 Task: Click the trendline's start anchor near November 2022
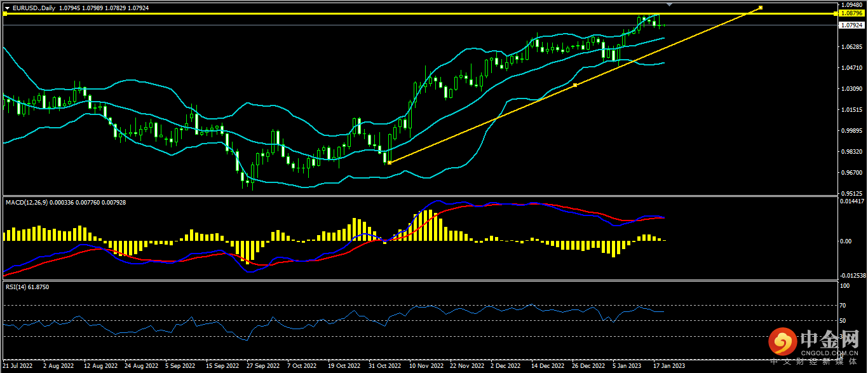tap(389, 163)
